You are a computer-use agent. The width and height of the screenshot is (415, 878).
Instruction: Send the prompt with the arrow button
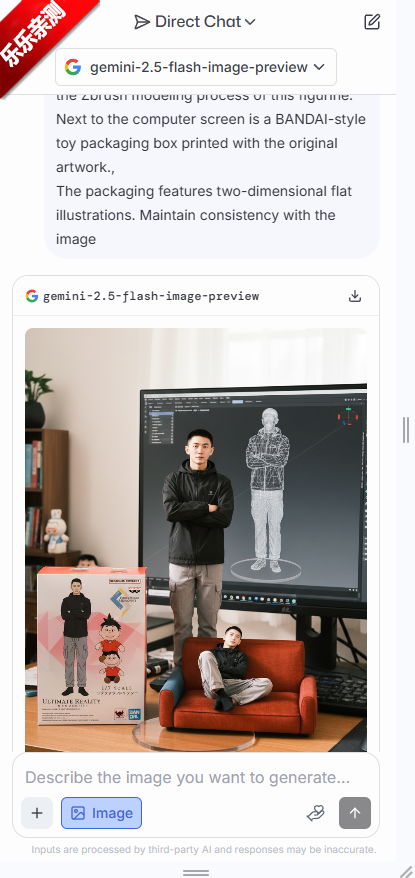(x=355, y=813)
